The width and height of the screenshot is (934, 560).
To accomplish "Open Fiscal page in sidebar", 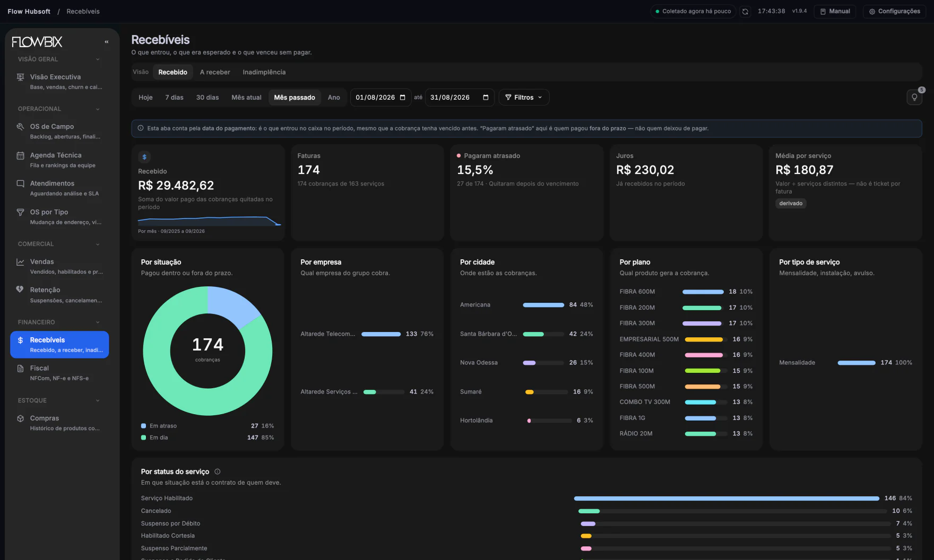I will [x=59, y=373].
